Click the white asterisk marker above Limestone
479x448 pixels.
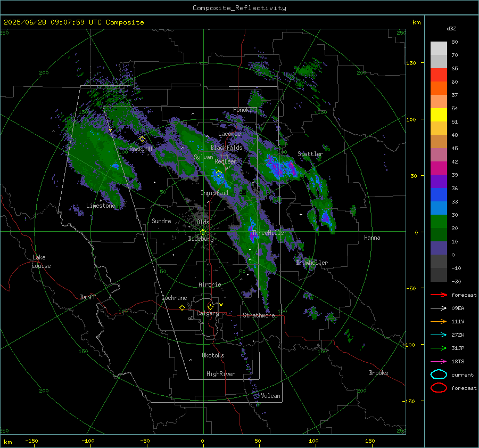click(x=101, y=201)
